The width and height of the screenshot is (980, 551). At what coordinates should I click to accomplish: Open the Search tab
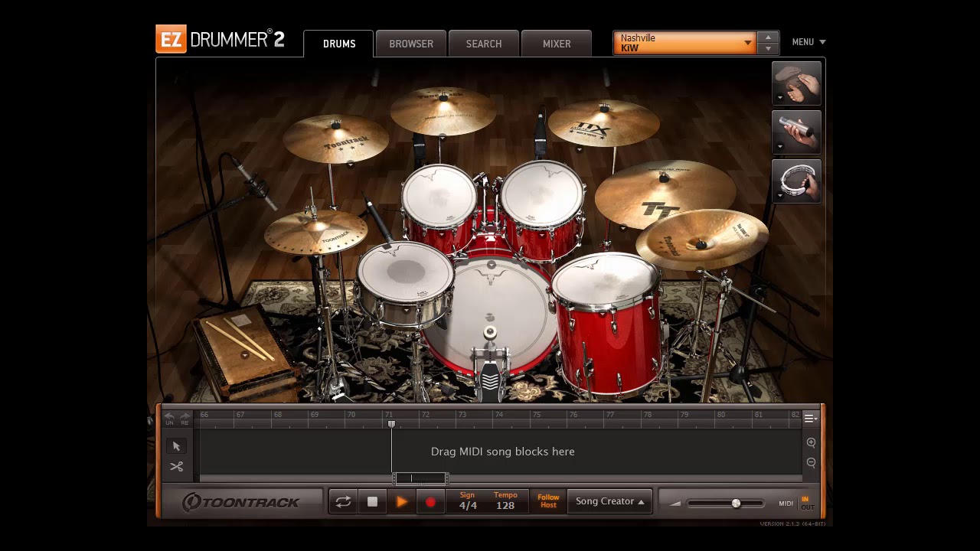click(484, 44)
